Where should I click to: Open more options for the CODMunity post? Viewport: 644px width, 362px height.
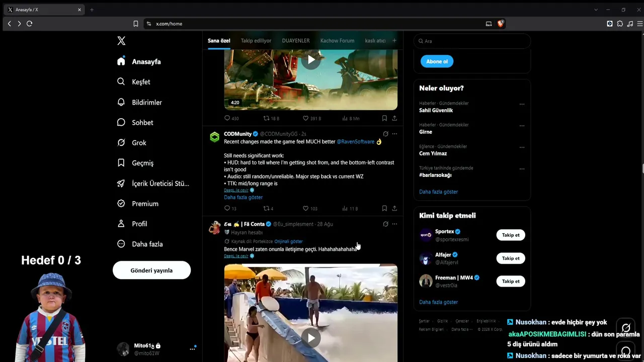[x=394, y=134]
